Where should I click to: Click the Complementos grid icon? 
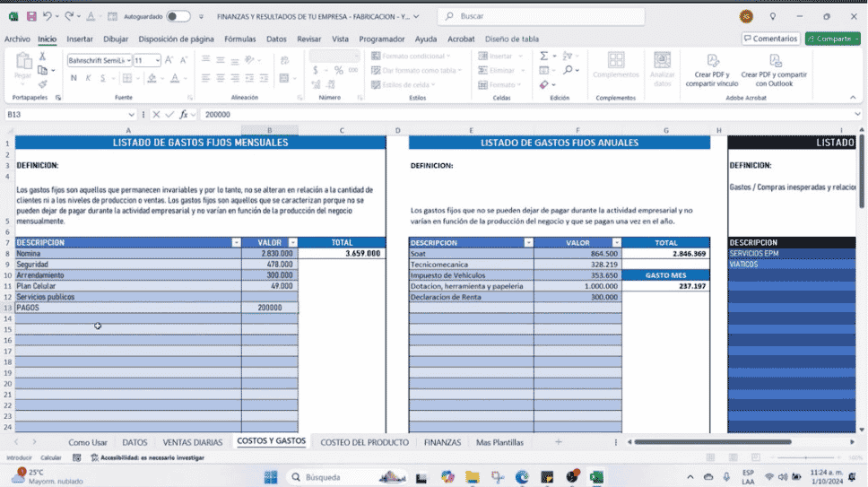point(615,60)
